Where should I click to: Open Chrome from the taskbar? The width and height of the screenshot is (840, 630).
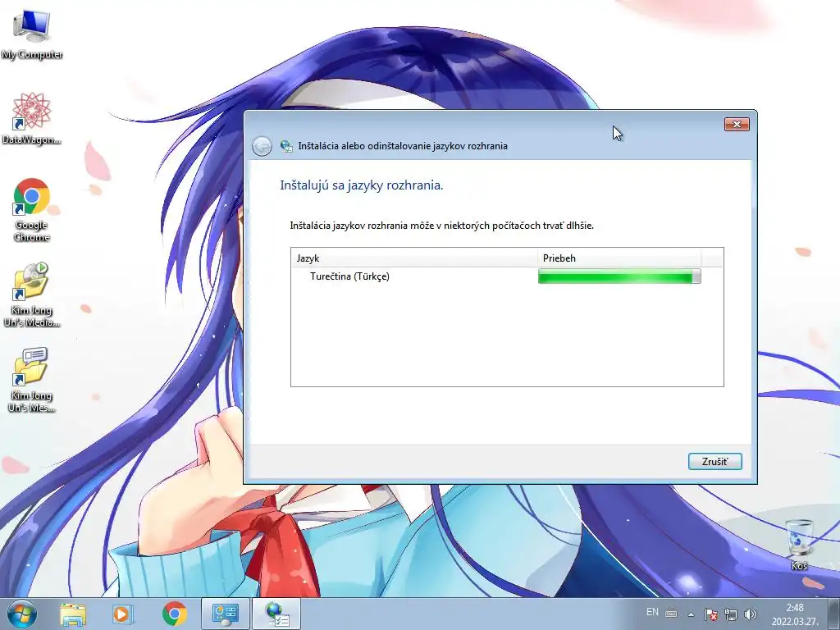click(x=174, y=614)
